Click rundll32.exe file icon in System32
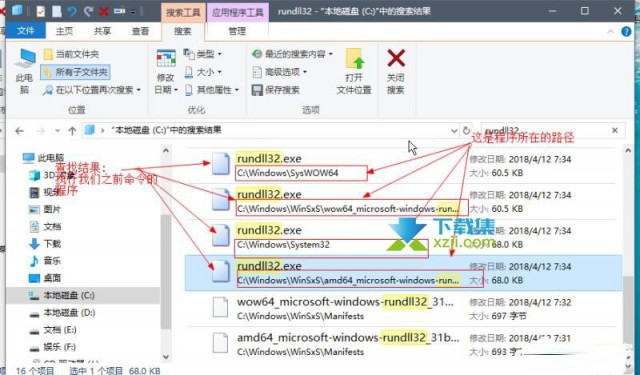 221,236
